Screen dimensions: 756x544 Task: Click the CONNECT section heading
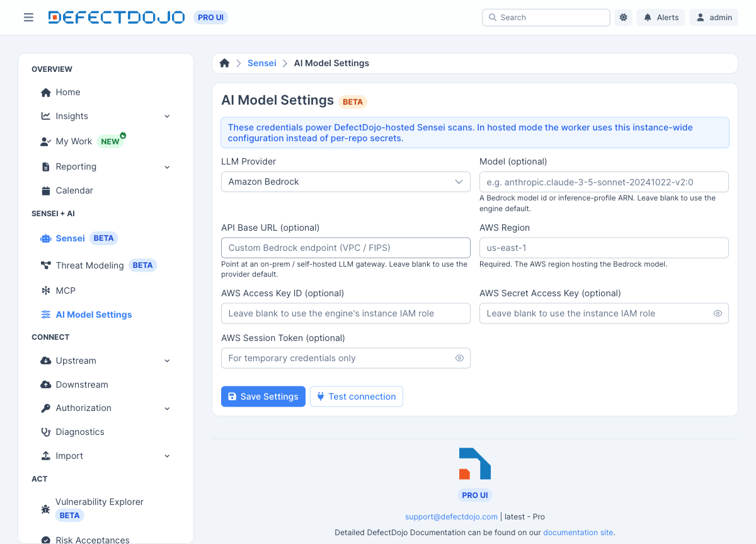pyautogui.click(x=50, y=337)
